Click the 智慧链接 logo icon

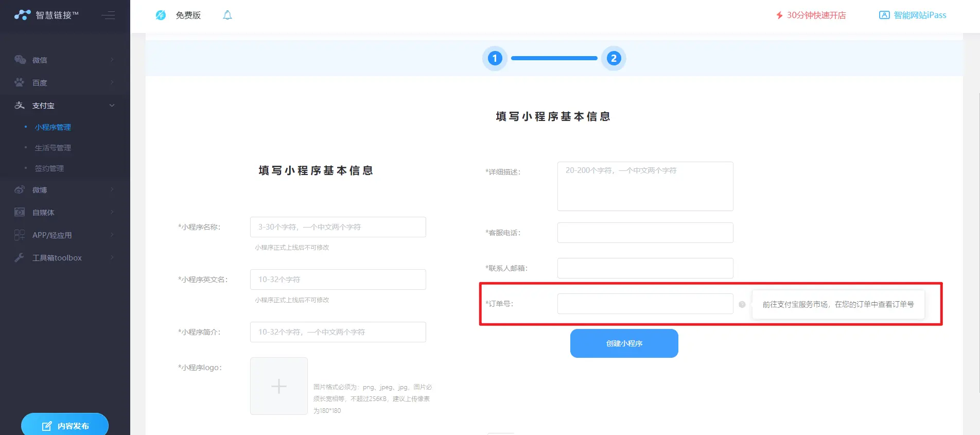(x=22, y=15)
